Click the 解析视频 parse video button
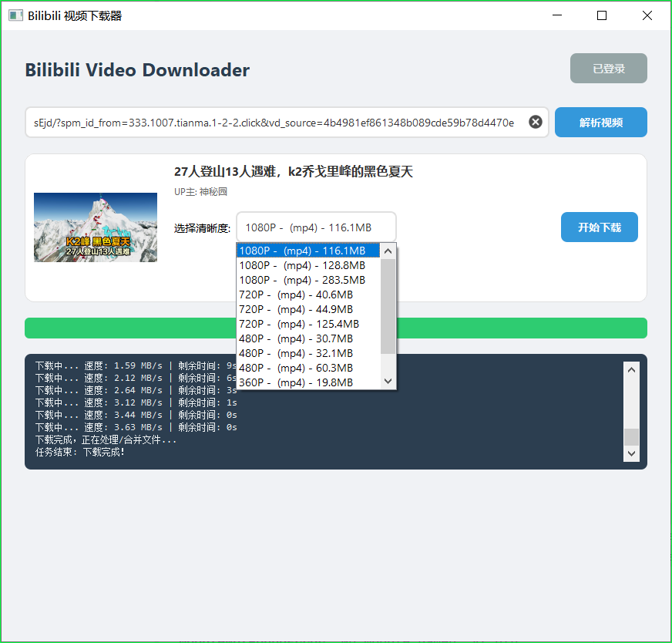 click(x=600, y=122)
